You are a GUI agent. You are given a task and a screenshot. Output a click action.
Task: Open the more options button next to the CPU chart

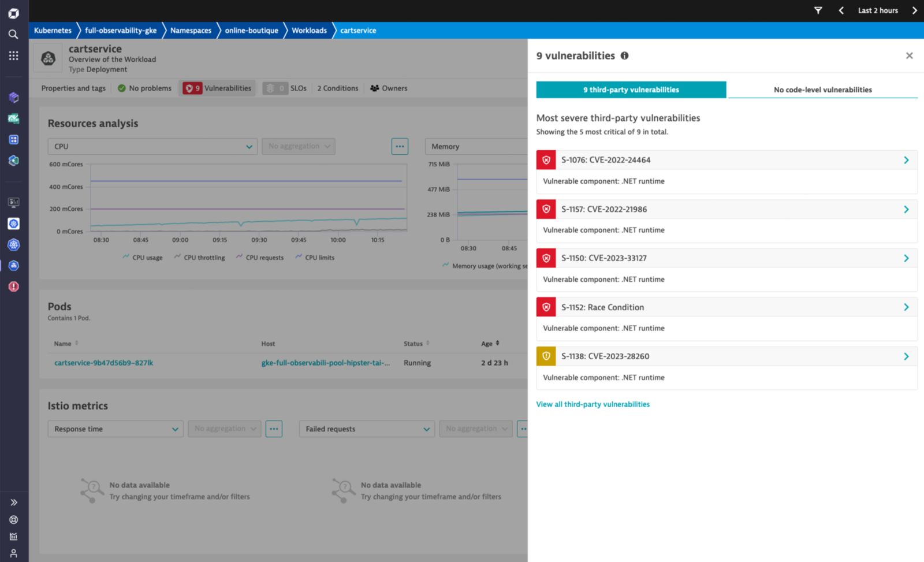(x=400, y=146)
